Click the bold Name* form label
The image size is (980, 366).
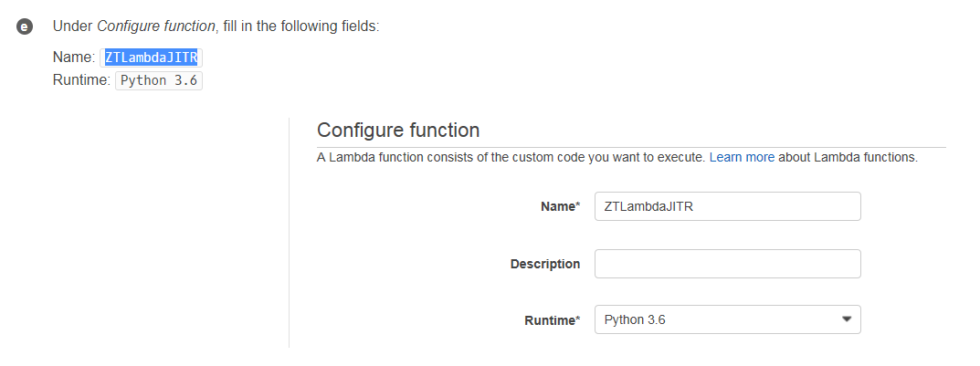pos(560,207)
